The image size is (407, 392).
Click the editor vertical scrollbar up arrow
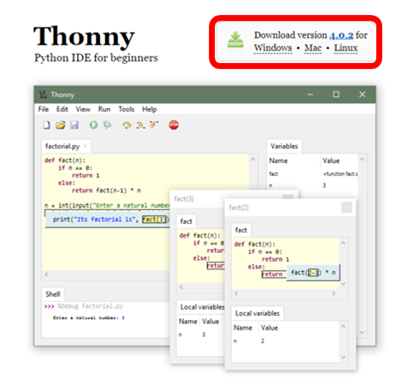click(253, 159)
